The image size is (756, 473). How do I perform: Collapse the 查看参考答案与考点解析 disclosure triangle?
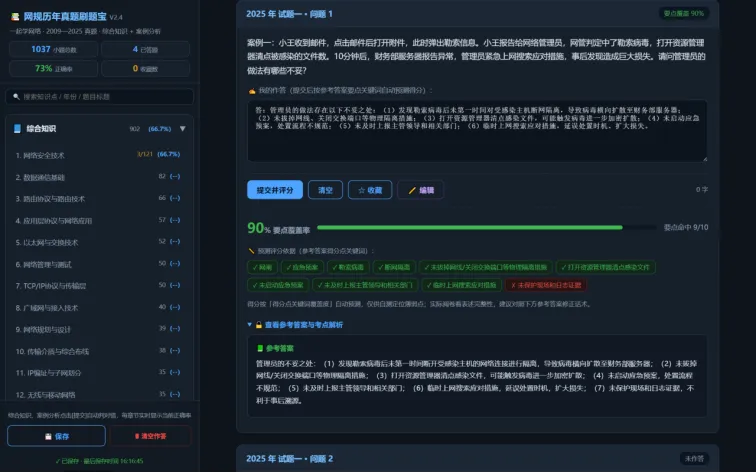tap(249, 324)
